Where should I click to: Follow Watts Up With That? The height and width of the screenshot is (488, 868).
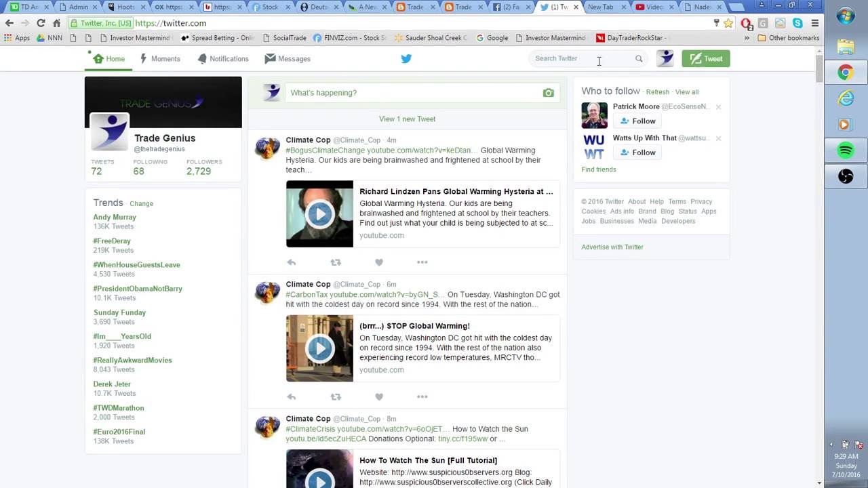[x=638, y=152]
